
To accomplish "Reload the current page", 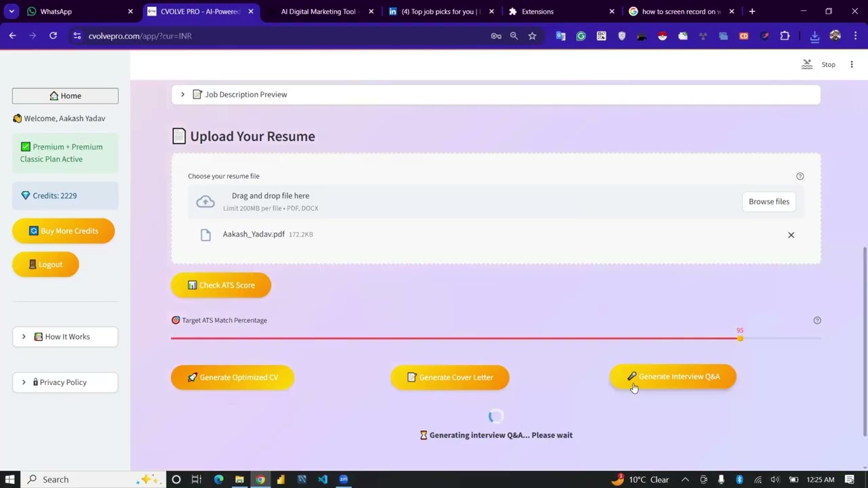I will 53,36.
